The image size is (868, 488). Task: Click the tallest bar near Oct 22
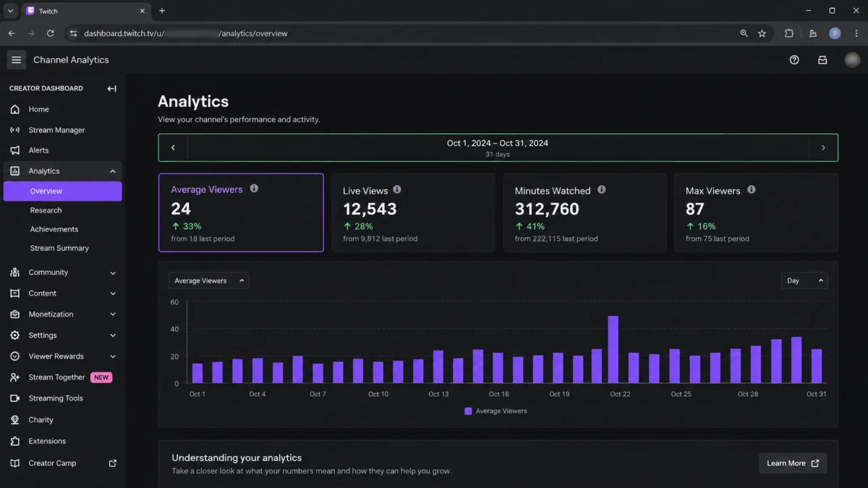pyautogui.click(x=613, y=349)
